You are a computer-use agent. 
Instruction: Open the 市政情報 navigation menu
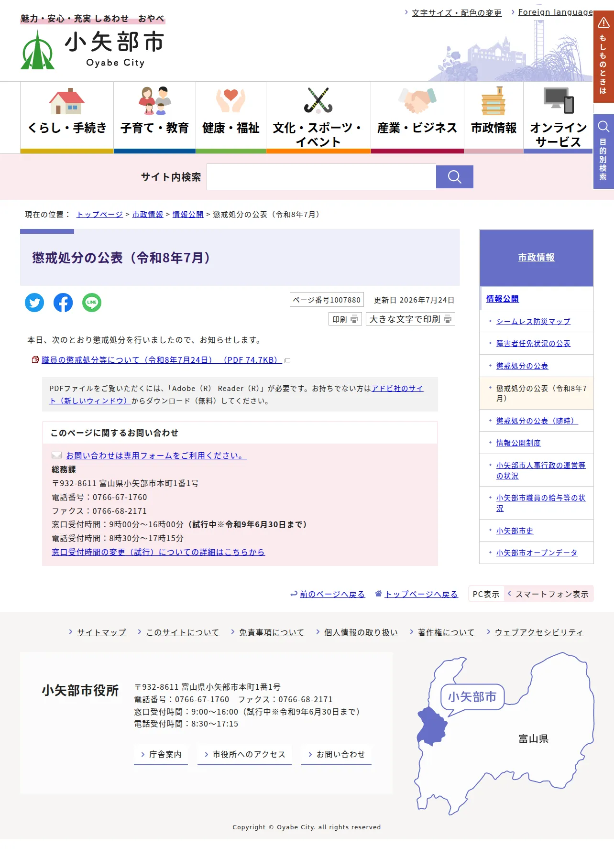494,117
